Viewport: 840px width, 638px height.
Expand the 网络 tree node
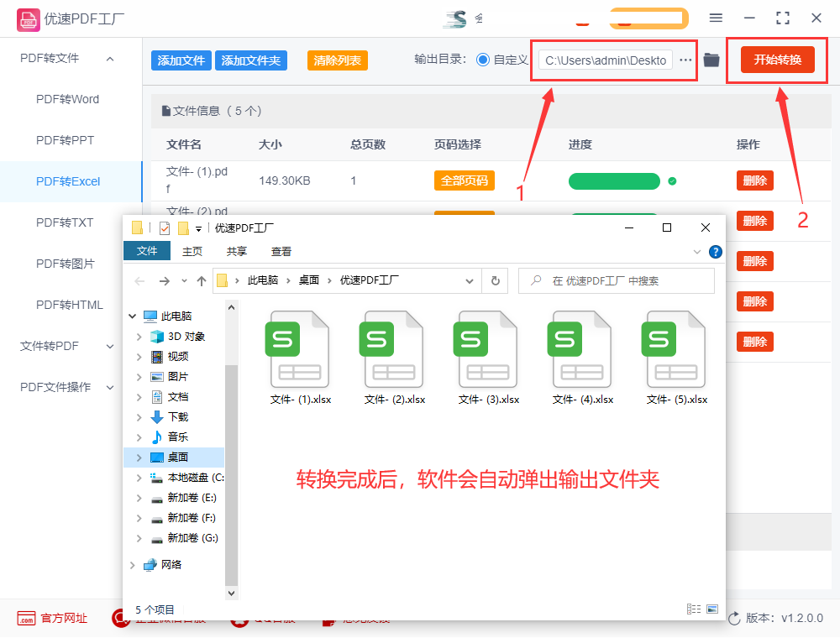pos(133,565)
